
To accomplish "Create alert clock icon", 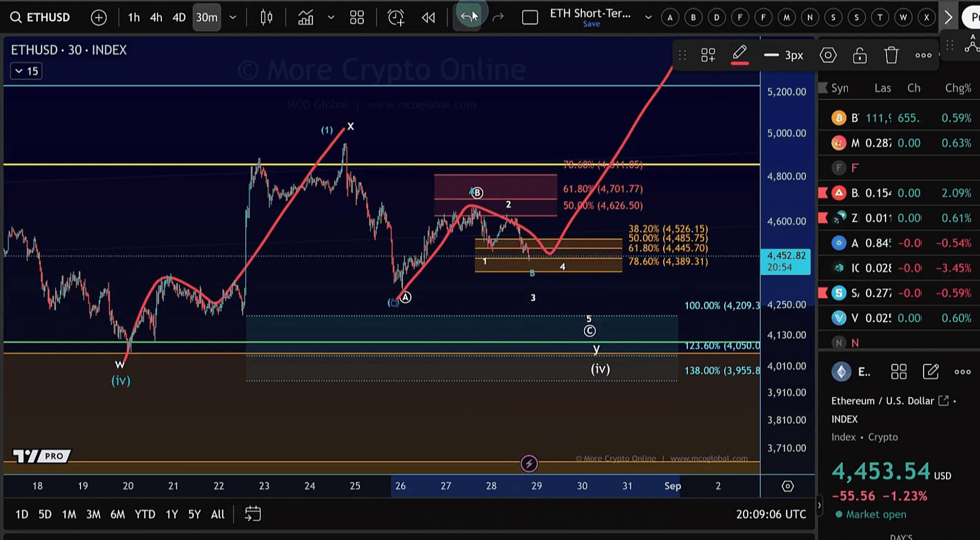I will point(396,17).
